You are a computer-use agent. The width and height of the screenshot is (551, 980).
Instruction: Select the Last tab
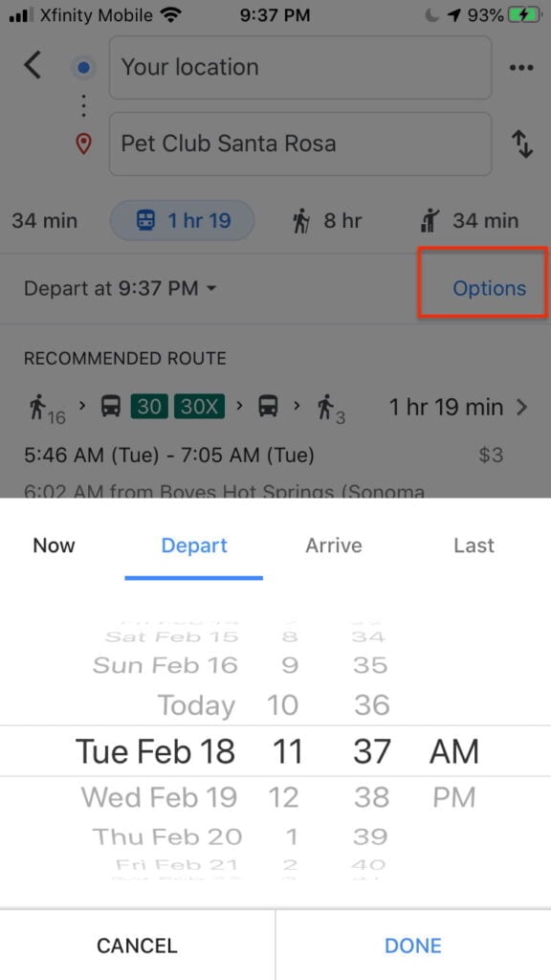tap(474, 546)
